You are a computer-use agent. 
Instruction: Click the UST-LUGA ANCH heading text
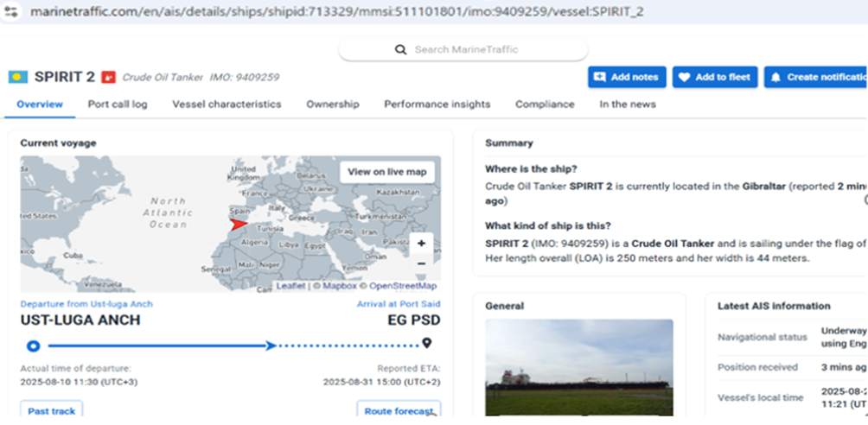point(80,320)
